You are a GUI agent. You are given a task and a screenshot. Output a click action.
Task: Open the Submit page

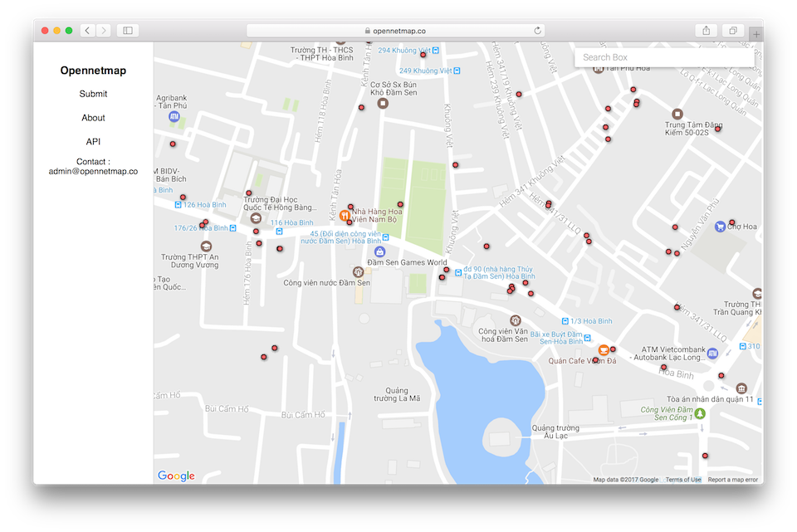point(92,94)
